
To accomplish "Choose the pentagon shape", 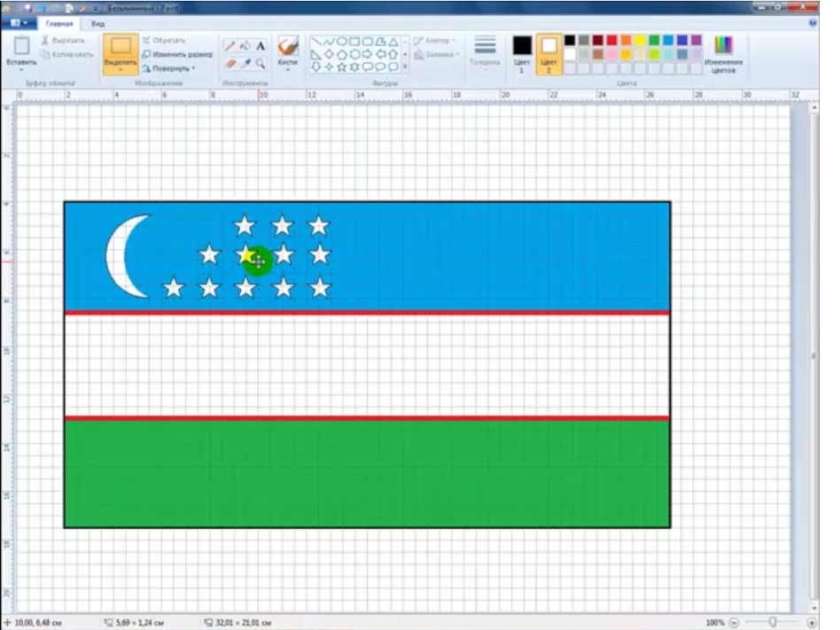I will pyautogui.click(x=342, y=54).
